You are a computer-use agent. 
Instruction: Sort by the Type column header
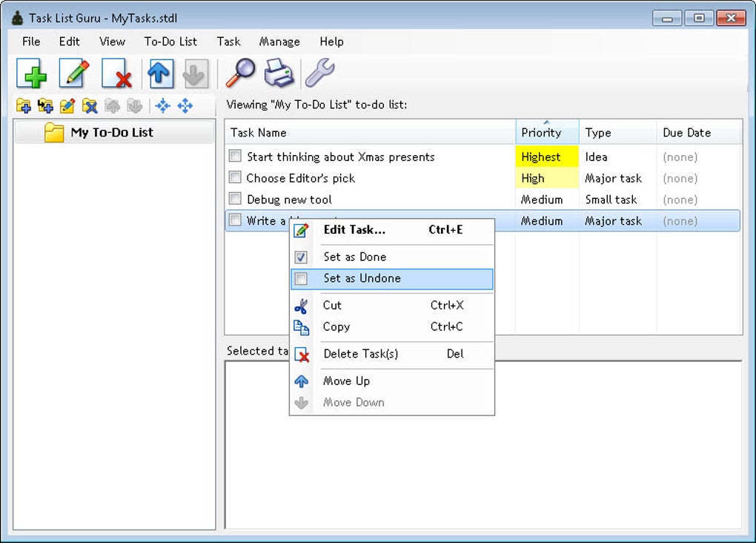coord(617,132)
